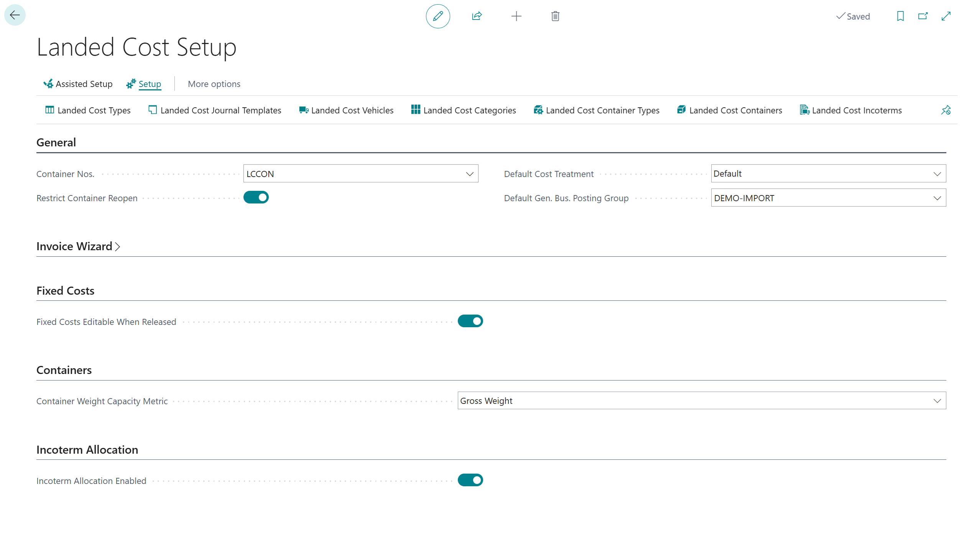Click the expand fullscreen arrow icon
This screenshot has height=533, width=980.
(946, 16)
